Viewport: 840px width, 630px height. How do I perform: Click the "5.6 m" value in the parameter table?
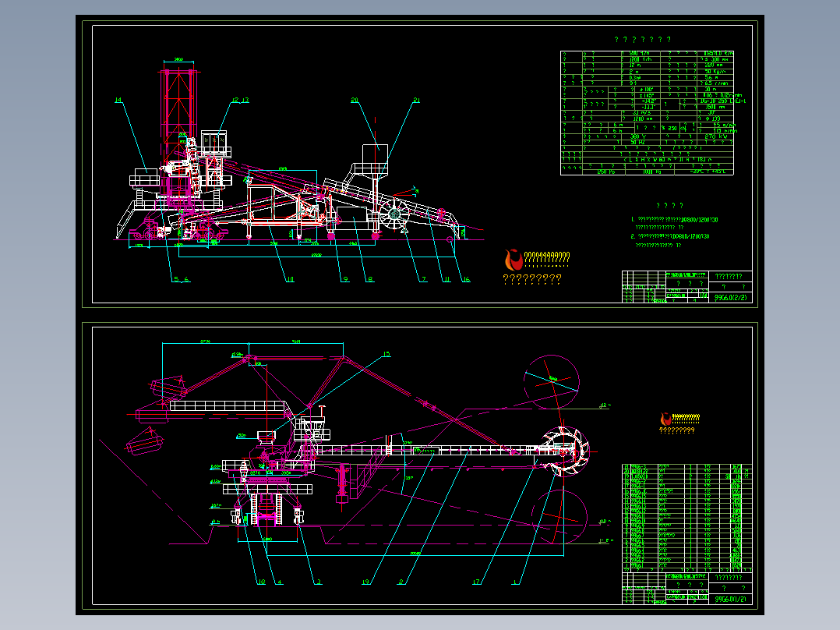tap(712, 77)
